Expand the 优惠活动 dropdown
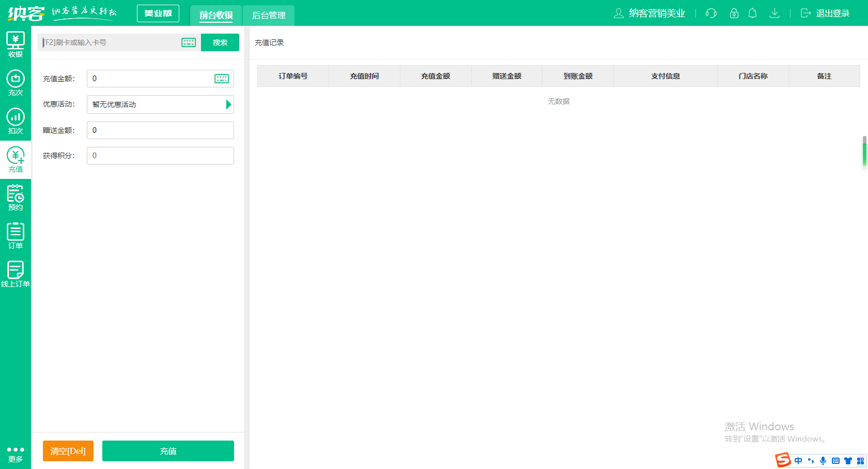Image resolution: width=868 pixels, height=469 pixels. tap(228, 104)
